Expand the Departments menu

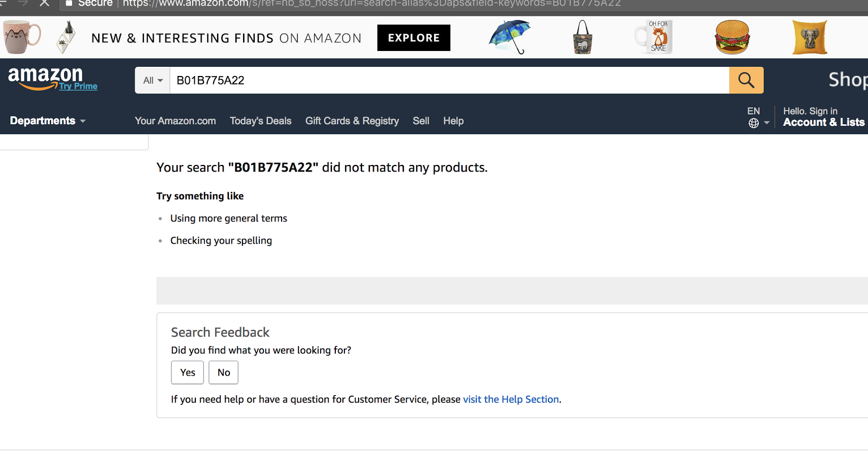pos(48,120)
